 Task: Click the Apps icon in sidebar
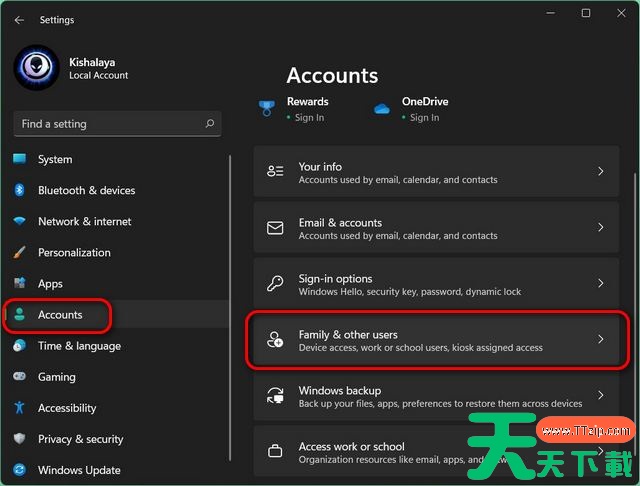click(x=19, y=284)
